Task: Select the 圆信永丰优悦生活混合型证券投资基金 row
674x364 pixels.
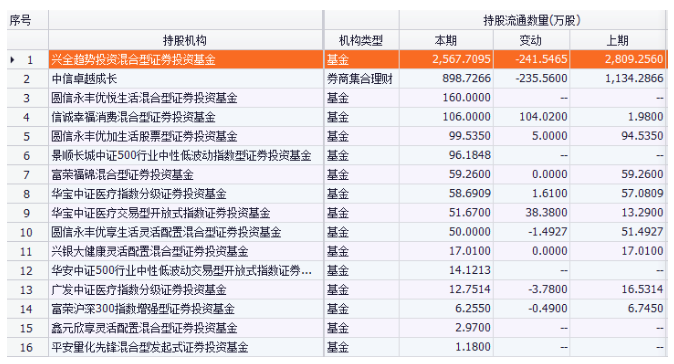Action: pyautogui.click(x=337, y=98)
